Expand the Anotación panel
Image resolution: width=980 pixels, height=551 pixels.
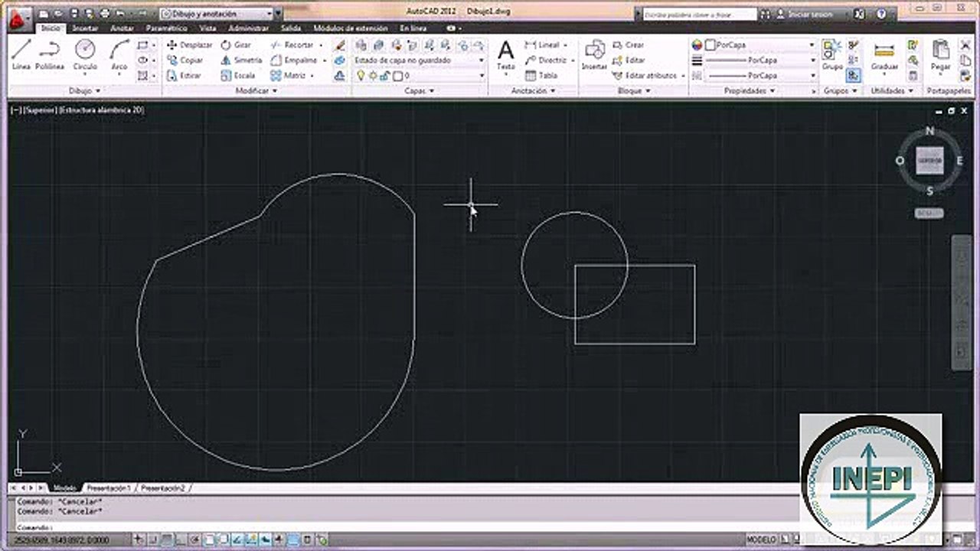click(x=533, y=90)
